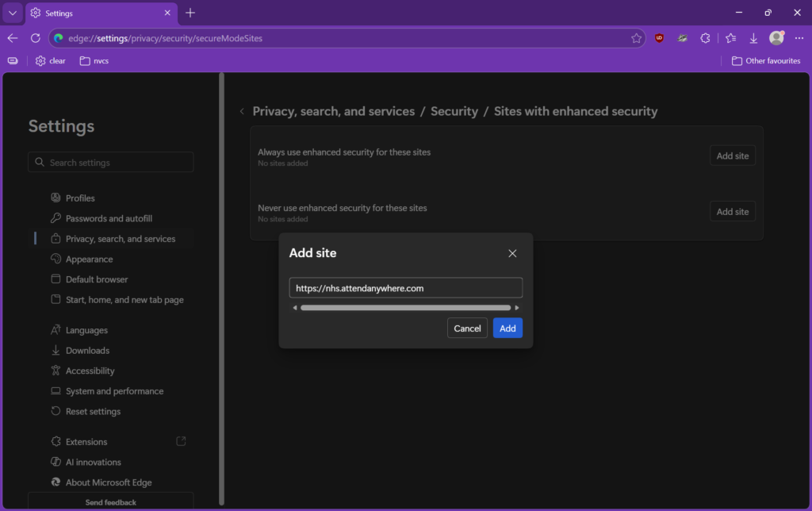Click the favourites star in the address bar
Image resolution: width=812 pixels, height=511 pixels.
(x=637, y=37)
